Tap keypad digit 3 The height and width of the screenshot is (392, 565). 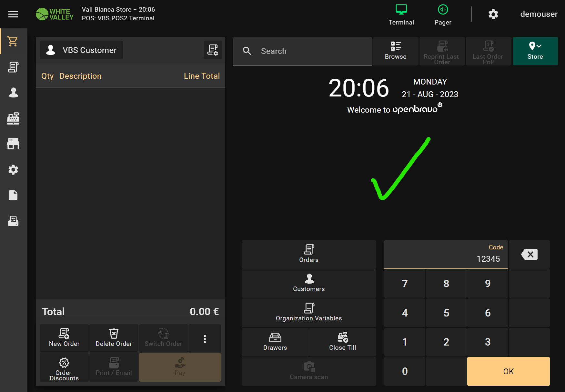(488, 342)
